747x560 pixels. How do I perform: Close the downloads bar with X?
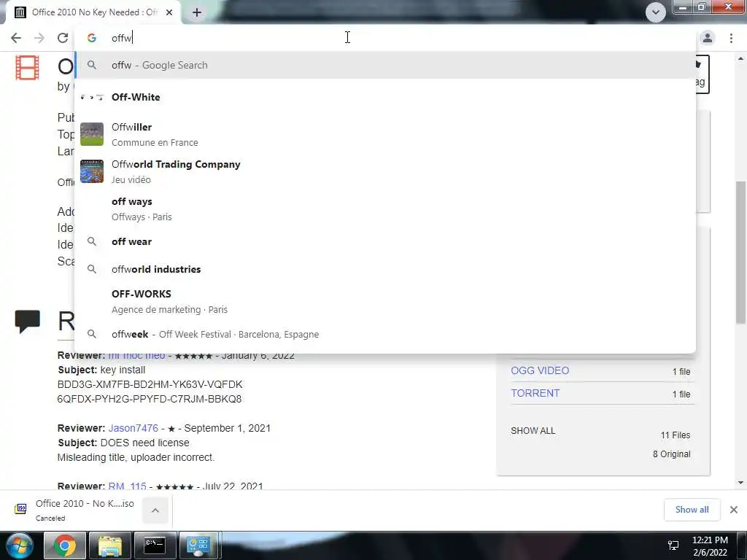pyautogui.click(x=734, y=510)
